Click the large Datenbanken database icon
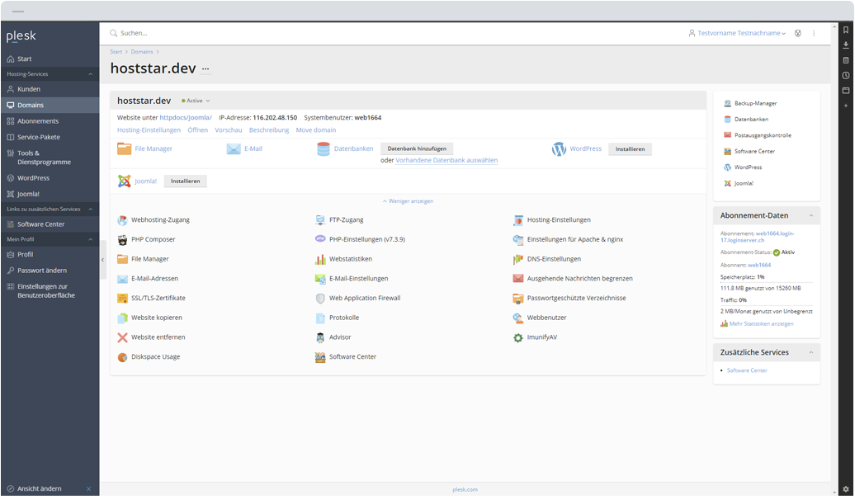 [324, 149]
